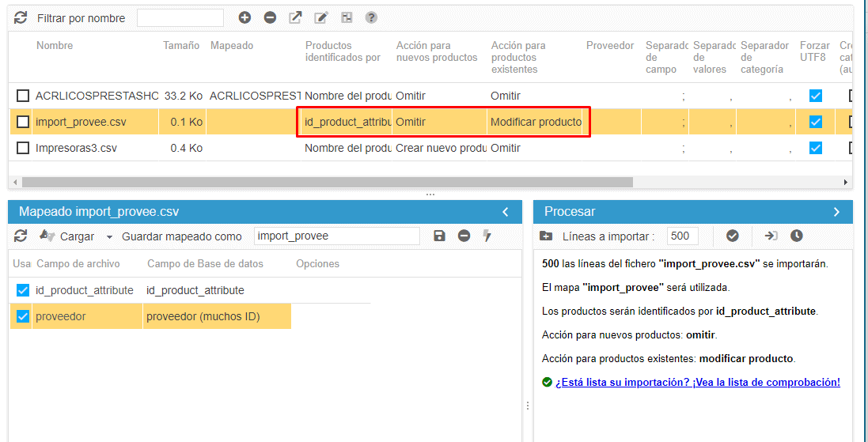Screen dimensions: 868x442
Task: Select the import_provee.csv row checkbox
Action: [x=23, y=122]
